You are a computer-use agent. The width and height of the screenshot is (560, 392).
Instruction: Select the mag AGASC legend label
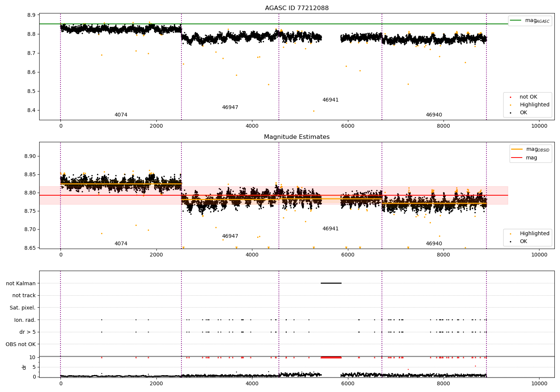[x=537, y=21]
